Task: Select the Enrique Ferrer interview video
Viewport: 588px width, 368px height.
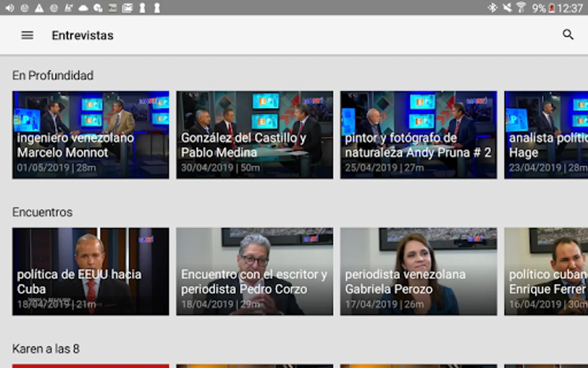Action: (546, 272)
